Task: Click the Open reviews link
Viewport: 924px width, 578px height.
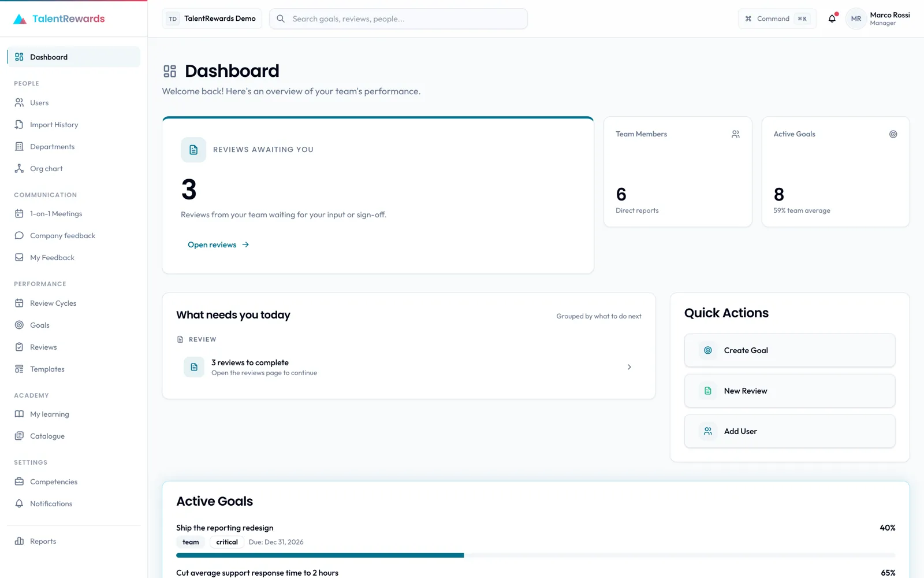Action: (x=218, y=244)
